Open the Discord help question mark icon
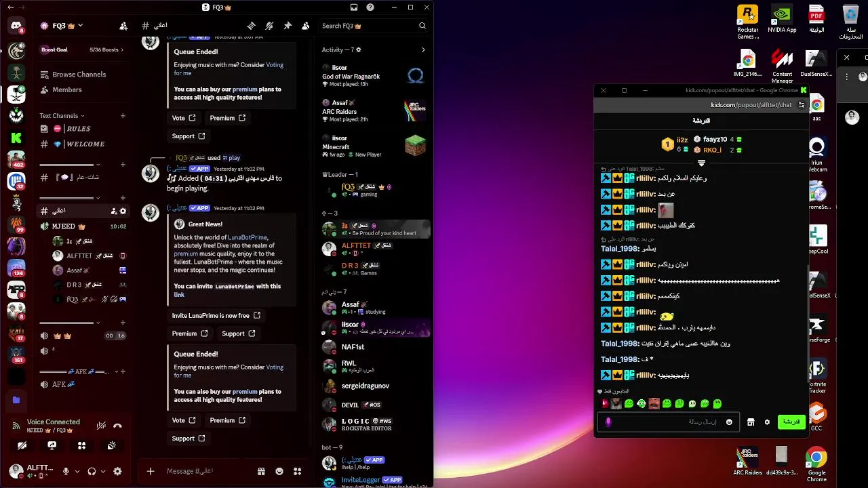 [x=370, y=7]
